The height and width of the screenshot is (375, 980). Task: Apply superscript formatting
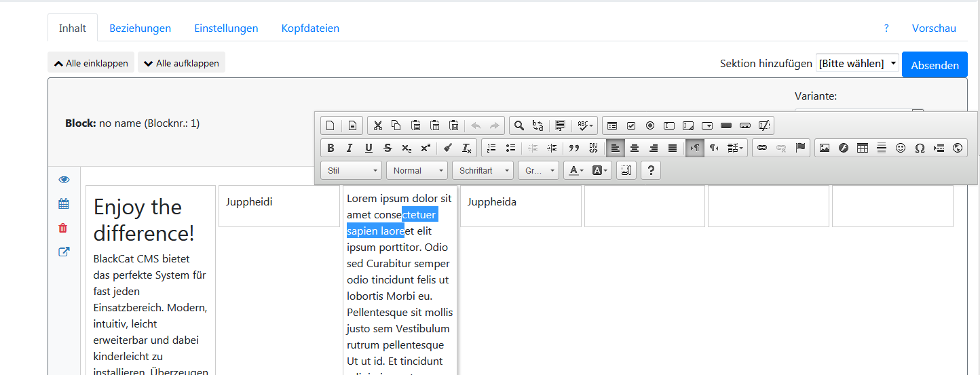[x=426, y=148]
